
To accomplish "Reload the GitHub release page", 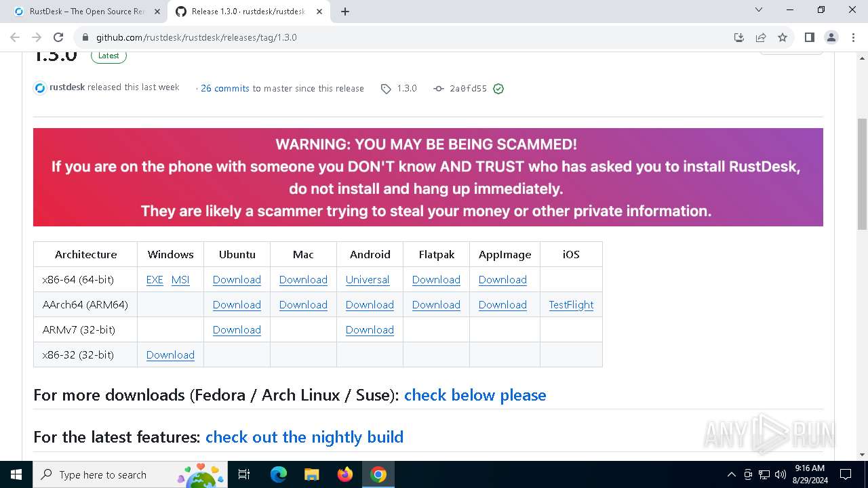I will [x=58, y=37].
